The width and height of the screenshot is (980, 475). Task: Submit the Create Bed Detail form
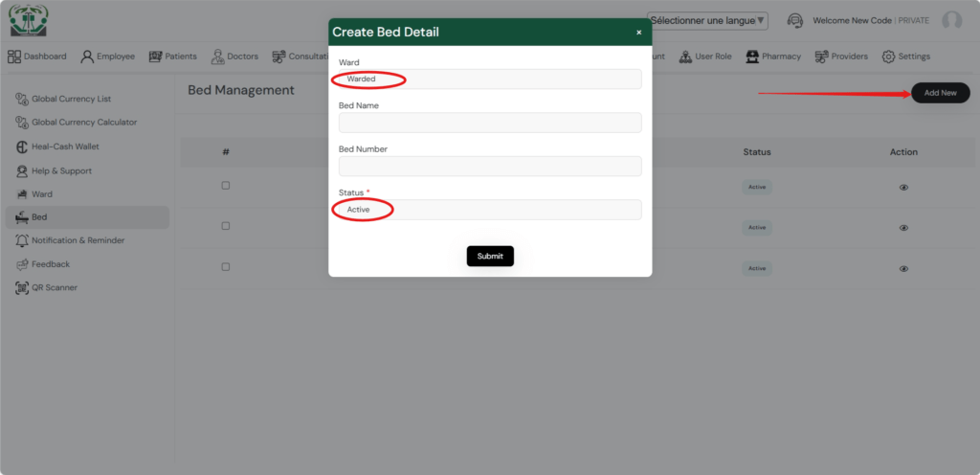click(x=490, y=257)
